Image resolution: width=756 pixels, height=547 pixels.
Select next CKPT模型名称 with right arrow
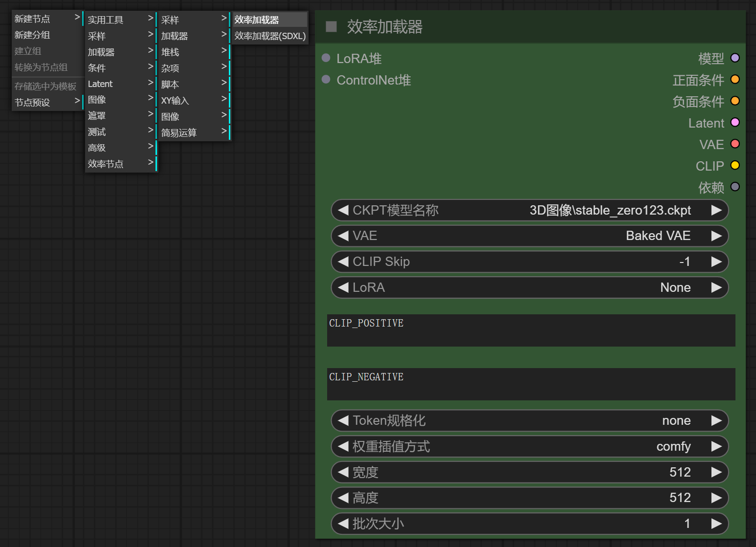click(x=716, y=210)
